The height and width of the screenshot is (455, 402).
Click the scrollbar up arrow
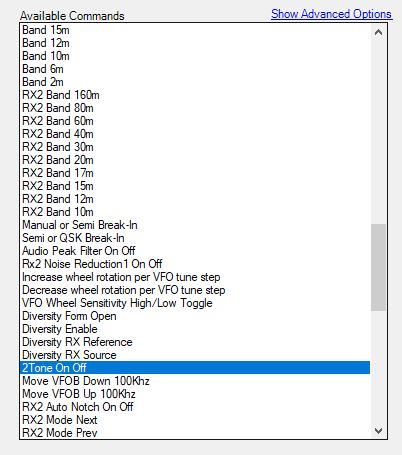378,32
